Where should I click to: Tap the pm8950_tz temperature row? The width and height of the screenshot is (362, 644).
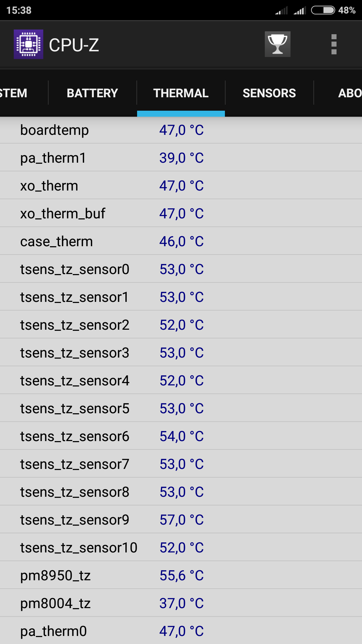tap(181, 576)
